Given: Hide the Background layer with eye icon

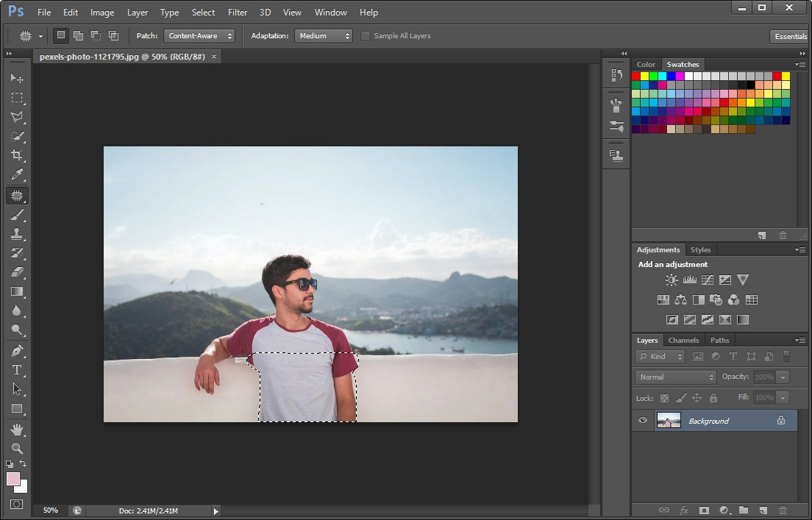Looking at the screenshot, I should click(x=643, y=421).
